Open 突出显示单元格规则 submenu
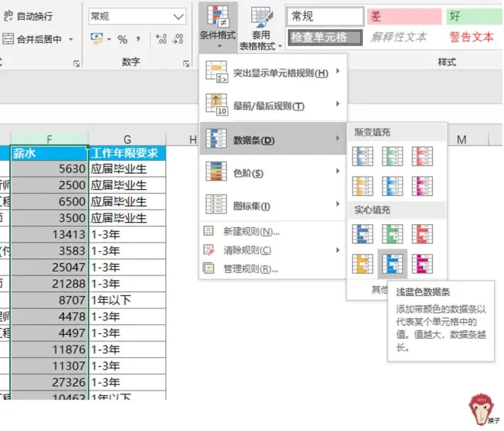This screenshot has height=431, width=504. [273, 72]
